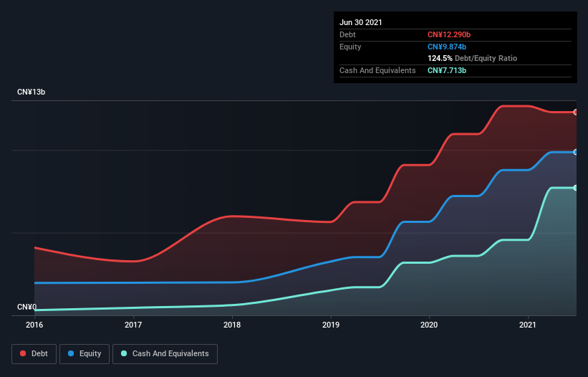Click the 2021 x-axis label
This screenshot has height=377, width=588.
click(x=528, y=325)
